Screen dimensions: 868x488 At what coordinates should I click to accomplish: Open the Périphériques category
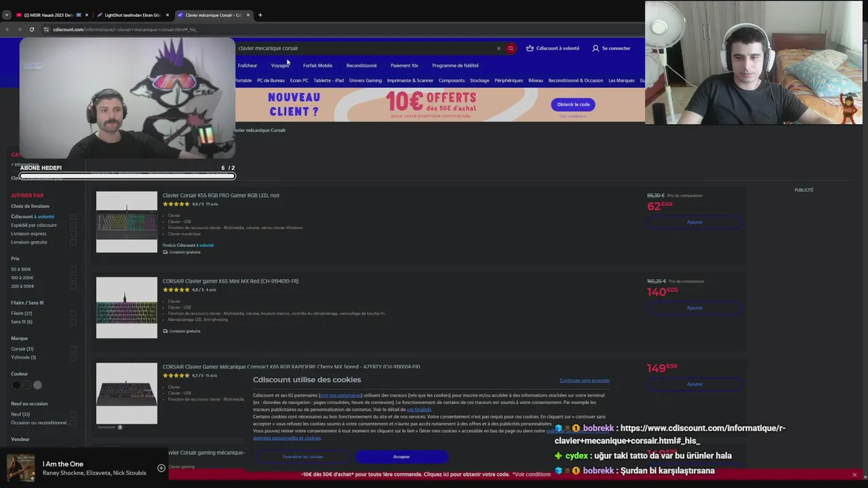(509, 81)
